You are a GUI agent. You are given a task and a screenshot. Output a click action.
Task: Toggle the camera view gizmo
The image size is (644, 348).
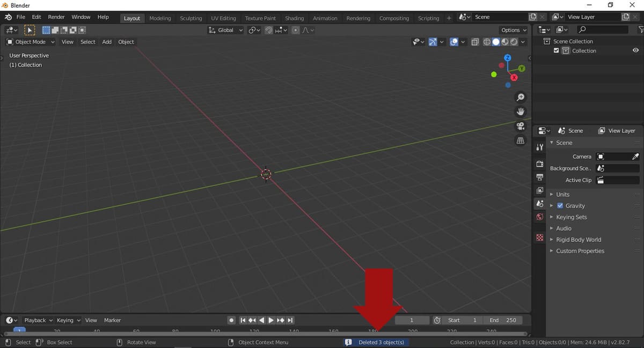520,126
